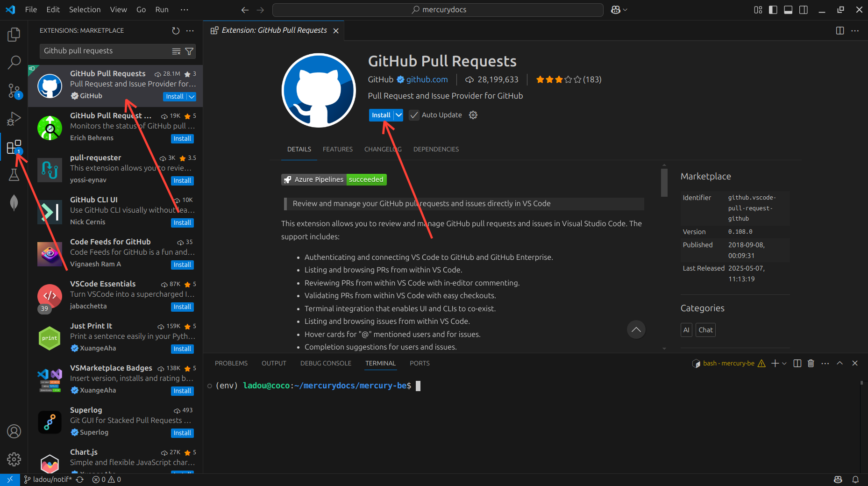Enable Auto Update for GitHub Pull Requests
This screenshot has height=486, width=868.
(x=414, y=115)
